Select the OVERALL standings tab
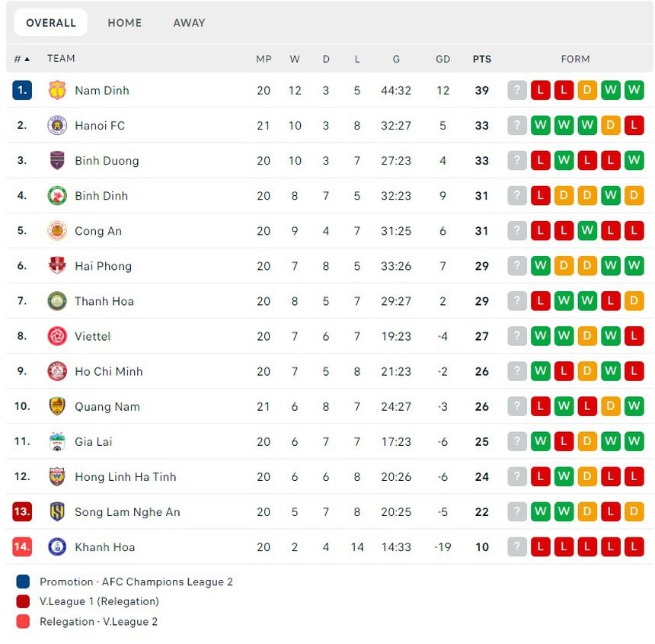The image size is (655, 644). (51, 23)
